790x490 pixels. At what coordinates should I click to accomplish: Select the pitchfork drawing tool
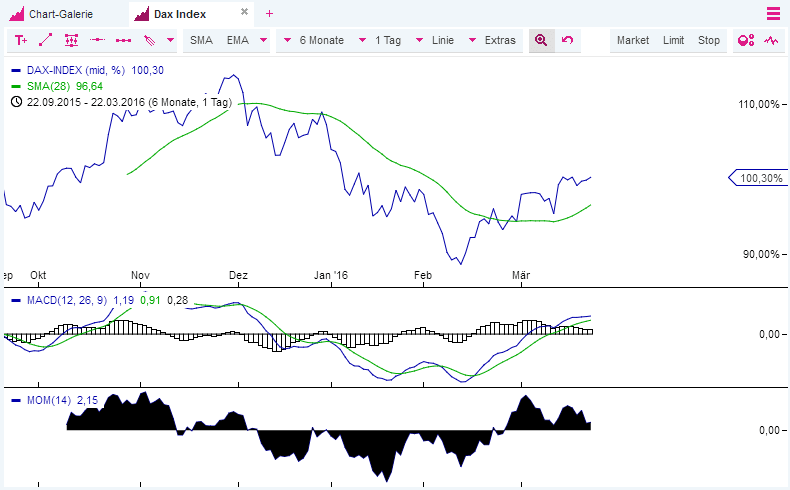(x=150, y=40)
